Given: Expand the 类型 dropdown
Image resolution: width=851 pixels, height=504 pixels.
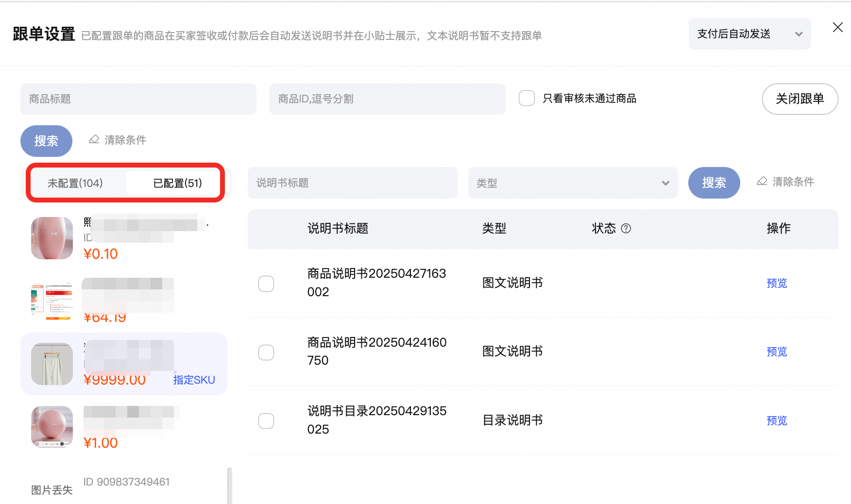Looking at the screenshot, I should tap(573, 183).
